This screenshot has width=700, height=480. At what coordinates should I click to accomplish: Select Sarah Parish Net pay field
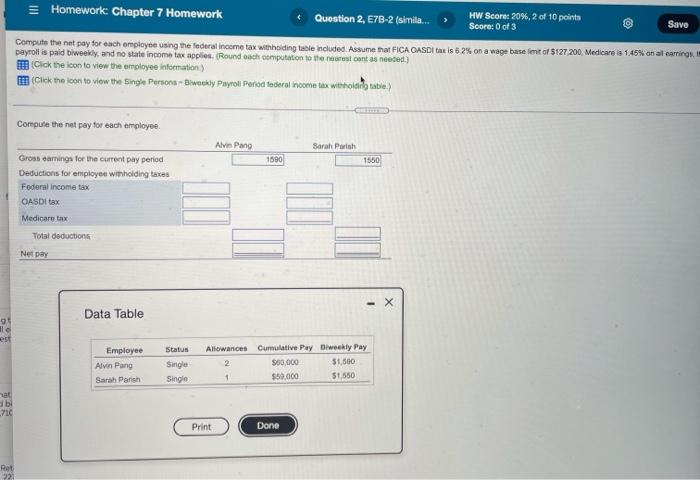tap(358, 250)
